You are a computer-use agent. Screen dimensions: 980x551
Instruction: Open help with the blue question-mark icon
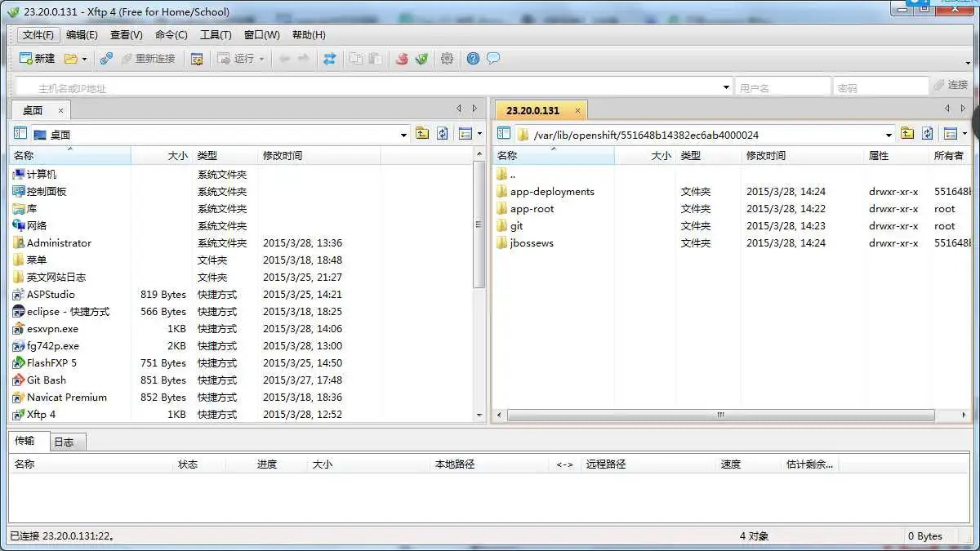pyautogui.click(x=473, y=59)
